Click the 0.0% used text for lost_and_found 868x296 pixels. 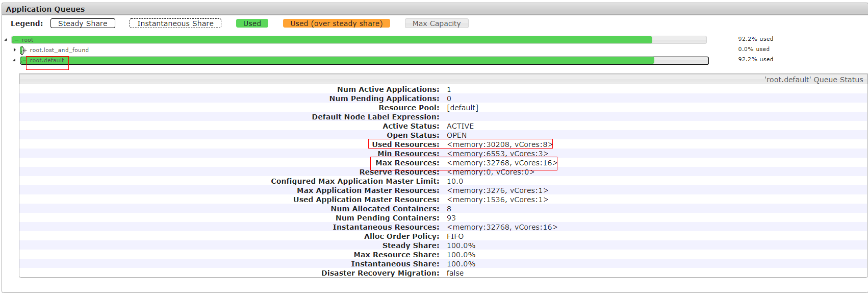(x=754, y=49)
